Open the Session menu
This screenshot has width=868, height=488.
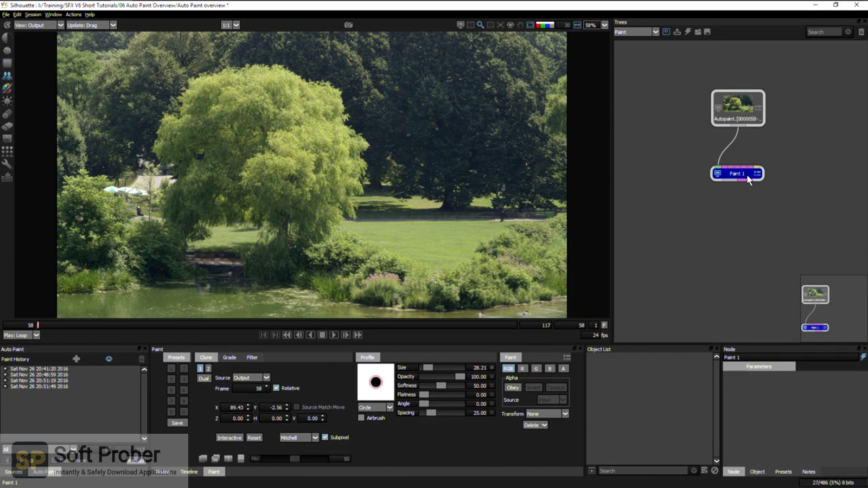(33, 15)
